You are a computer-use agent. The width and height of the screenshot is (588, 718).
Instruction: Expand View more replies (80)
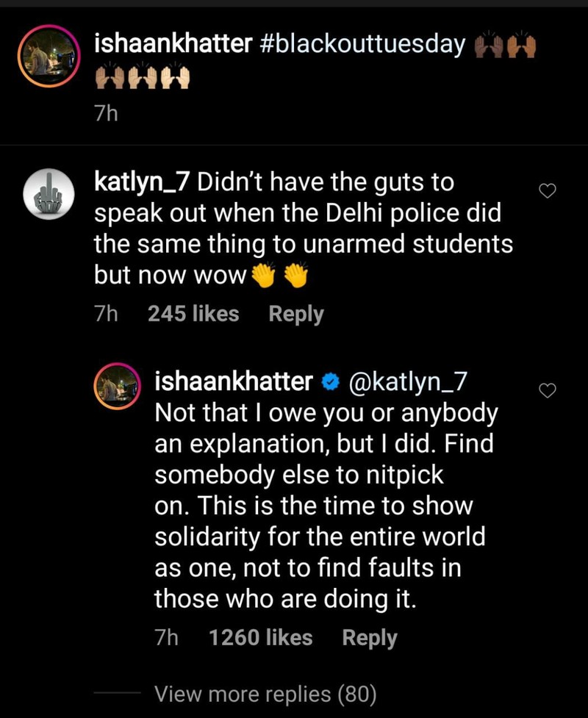point(265,693)
